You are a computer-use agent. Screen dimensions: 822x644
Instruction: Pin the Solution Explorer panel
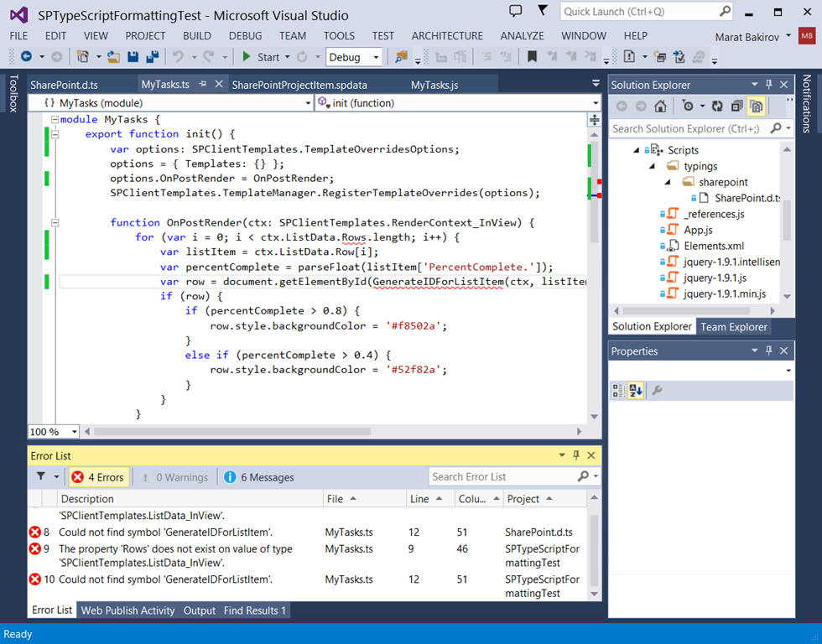coord(769,85)
